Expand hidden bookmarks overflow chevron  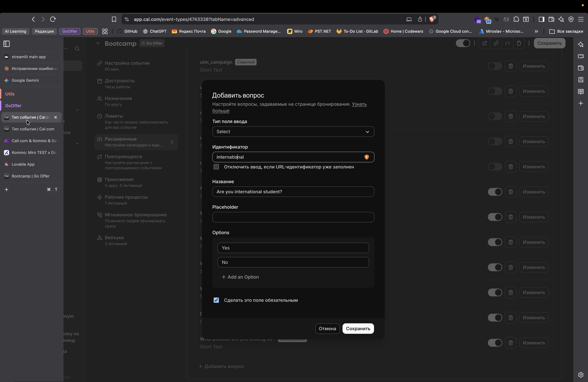(x=536, y=31)
